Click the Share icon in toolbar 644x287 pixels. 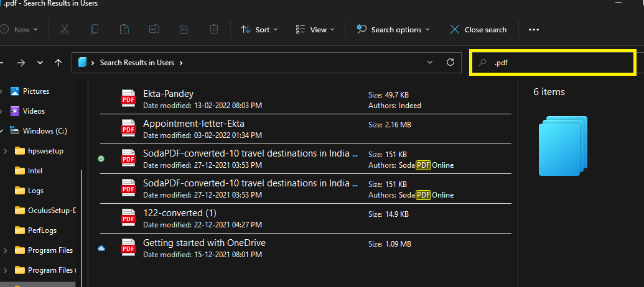184,29
